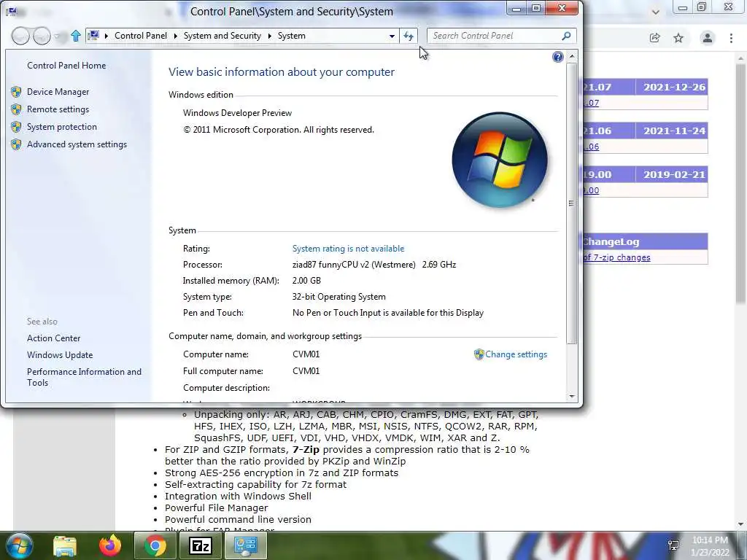Open Windows Explorer from taskbar
Image resolution: width=747 pixels, height=560 pixels.
click(x=65, y=545)
